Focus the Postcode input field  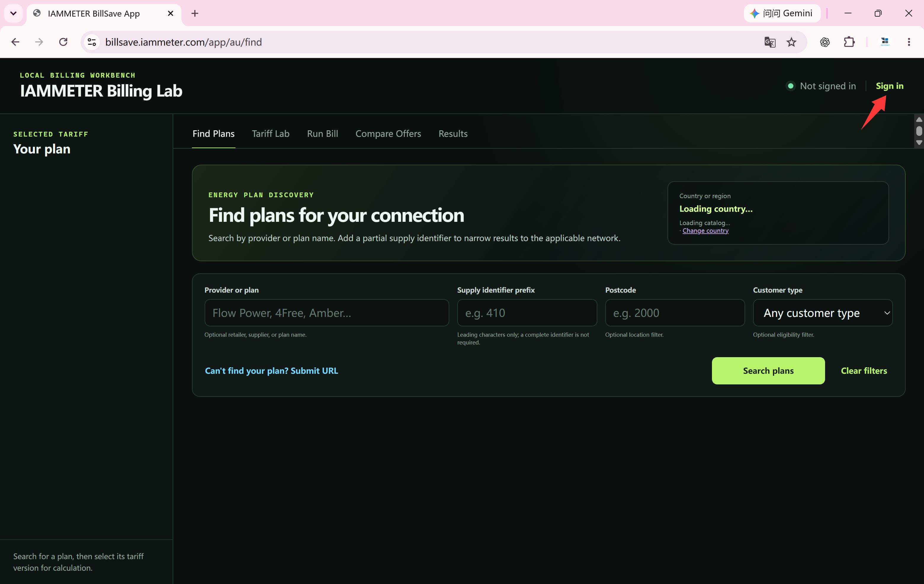pos(675,313)
